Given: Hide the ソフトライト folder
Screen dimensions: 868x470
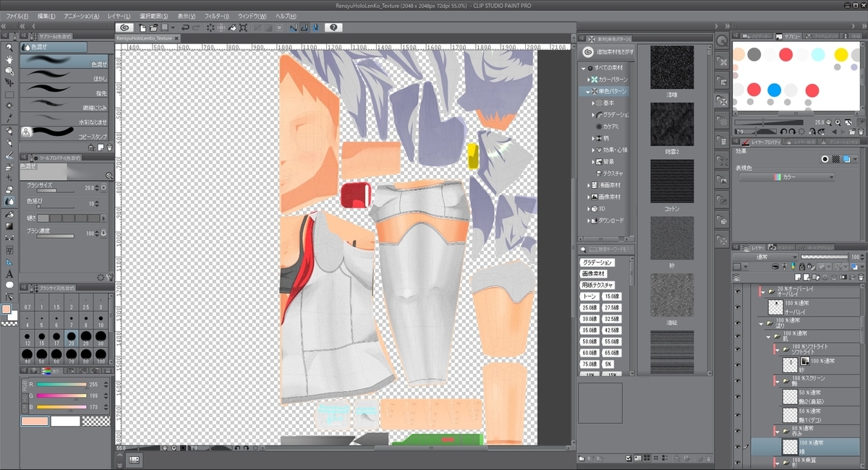Looking at the screenshot, I should coord(738,348).
